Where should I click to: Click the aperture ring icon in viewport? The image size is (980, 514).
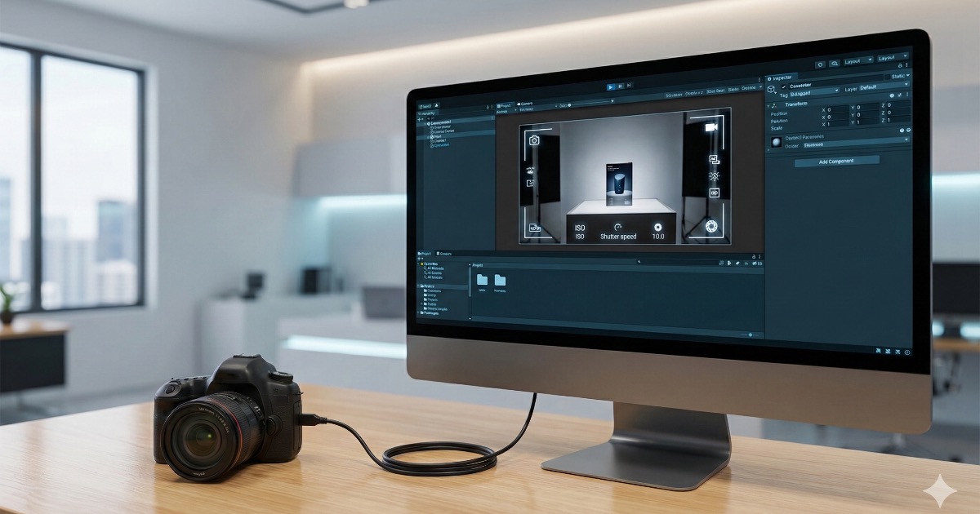click(711, 226)
